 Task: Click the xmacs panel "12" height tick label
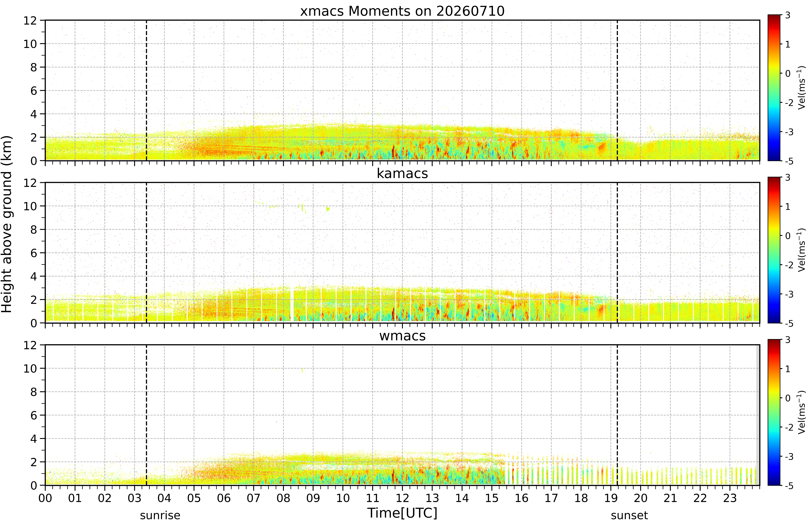click(x=30, y=20)
